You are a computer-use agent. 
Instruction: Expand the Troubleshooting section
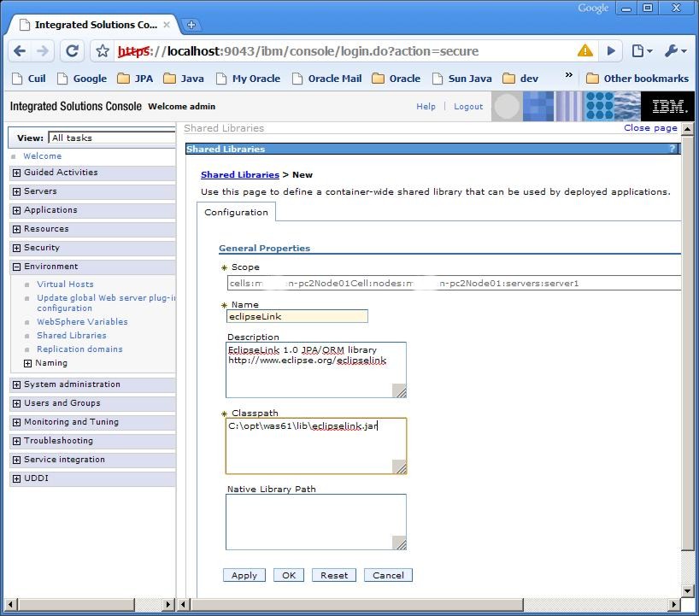(16, 441)
